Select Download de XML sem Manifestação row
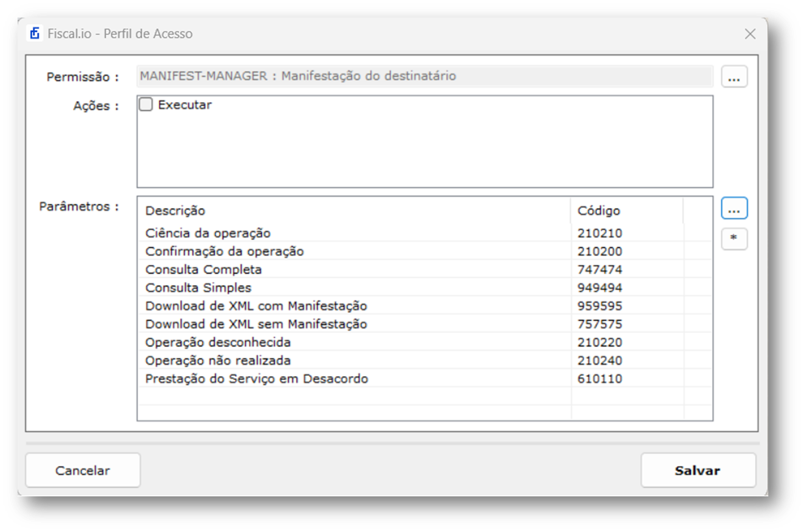Screen dimensions: 804x532 [x=425, y=324]
